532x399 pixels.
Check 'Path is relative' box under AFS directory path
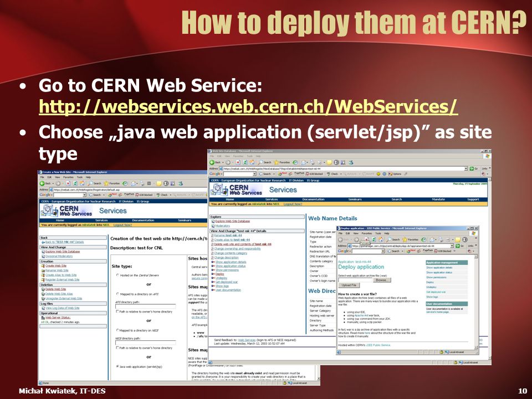click(x=117, y=311)
